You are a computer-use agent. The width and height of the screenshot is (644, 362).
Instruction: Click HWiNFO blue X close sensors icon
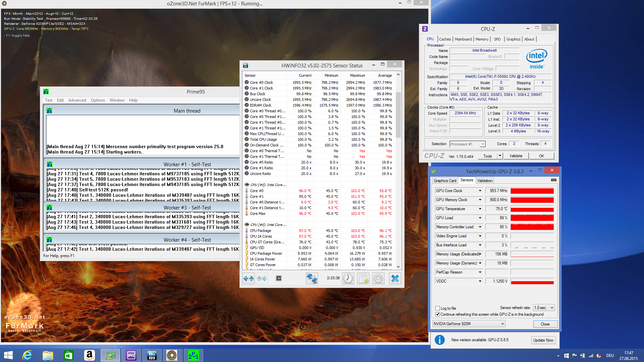(x=395, y=278)
